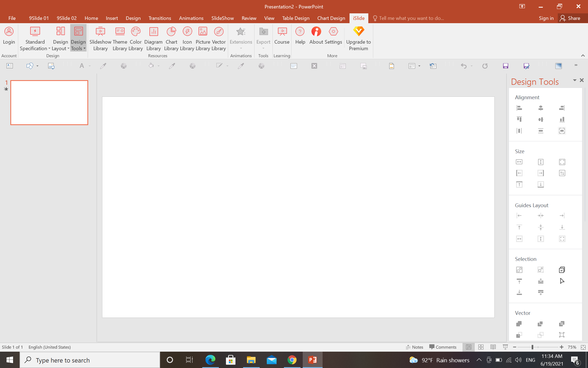Toggle the Notes pane
Viewport: 588px width, 368px height.
tap(414, 347)
